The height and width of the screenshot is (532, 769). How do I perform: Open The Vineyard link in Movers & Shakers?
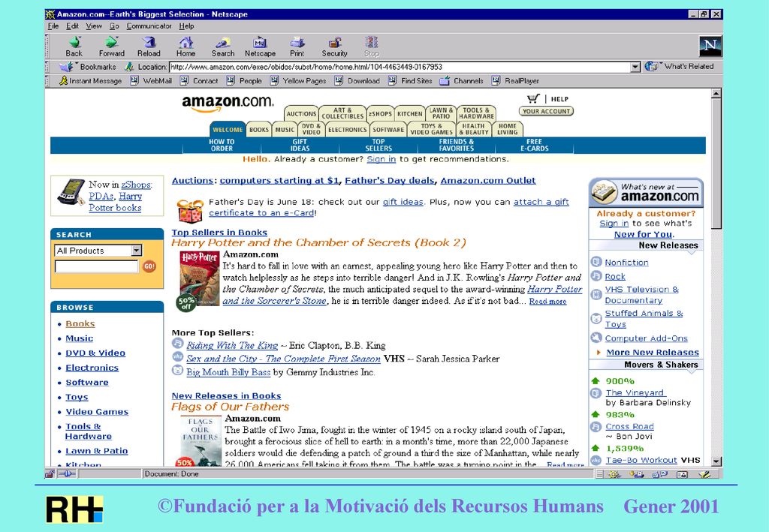coord(635,392)
